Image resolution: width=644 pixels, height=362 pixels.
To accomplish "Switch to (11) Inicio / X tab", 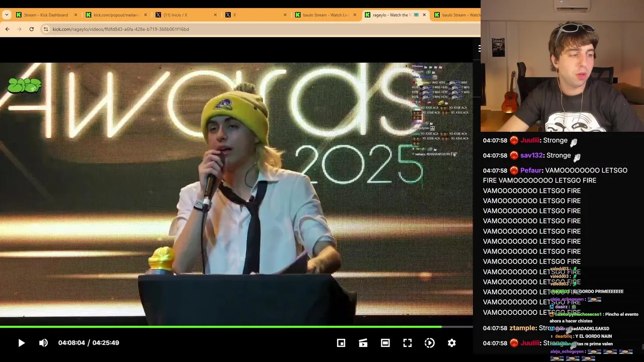I will [x=186, y=15].
